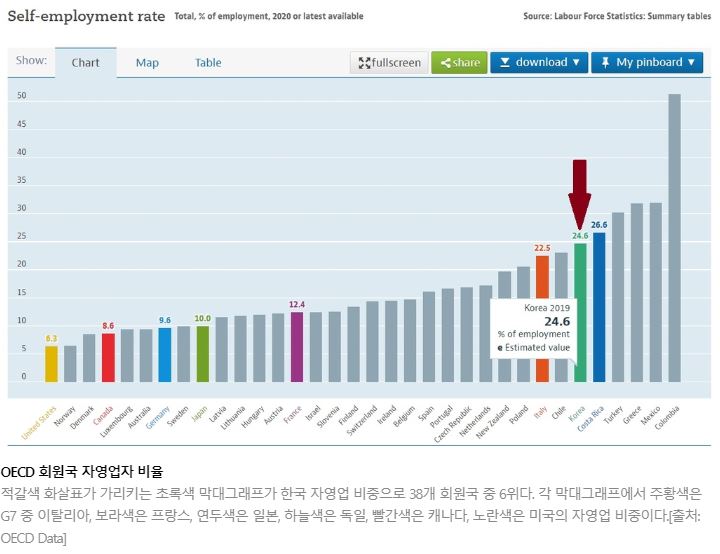
Task: Open the download dropdown
Action: pyautogui.click(x=539, y=62)
